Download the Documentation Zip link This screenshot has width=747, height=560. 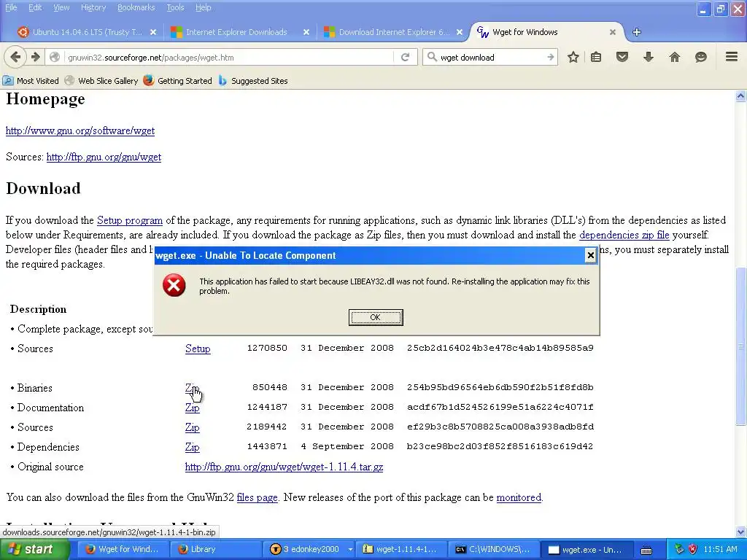point(192,408)
